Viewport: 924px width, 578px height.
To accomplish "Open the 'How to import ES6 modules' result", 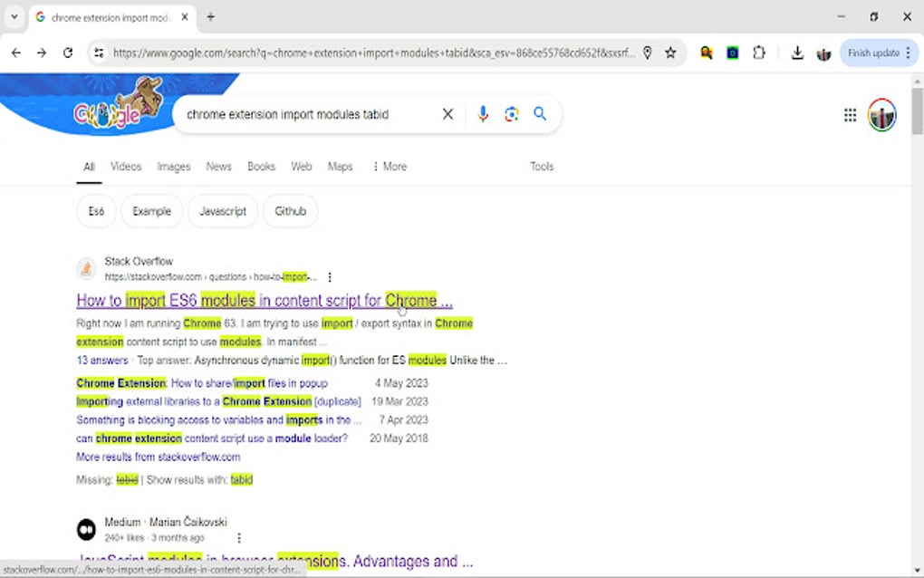I will click(x=264, y=300).
